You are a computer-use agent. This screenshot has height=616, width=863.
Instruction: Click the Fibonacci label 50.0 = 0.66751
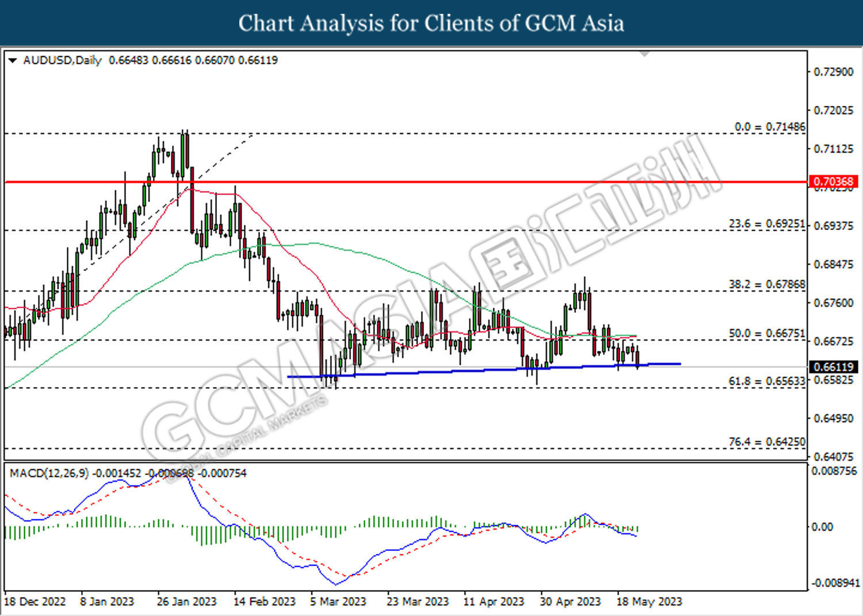click(x=767, y=334)
